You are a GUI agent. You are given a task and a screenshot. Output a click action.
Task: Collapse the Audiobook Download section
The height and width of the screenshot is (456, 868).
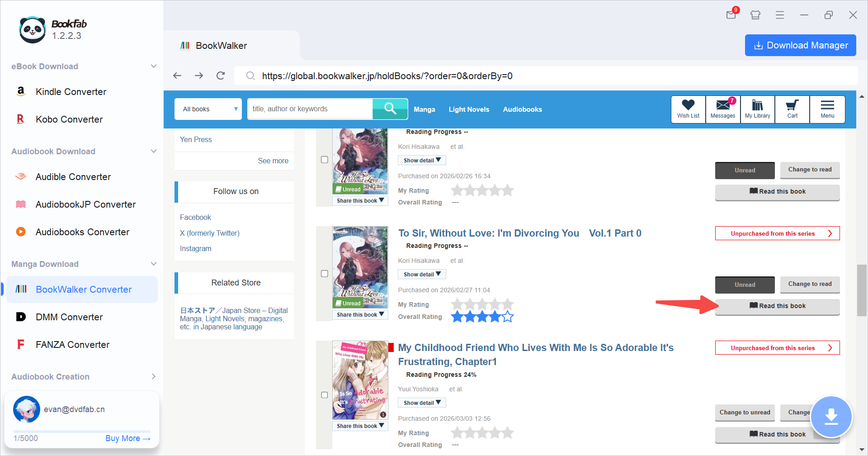pyautogui.click(x=154, y=151)
